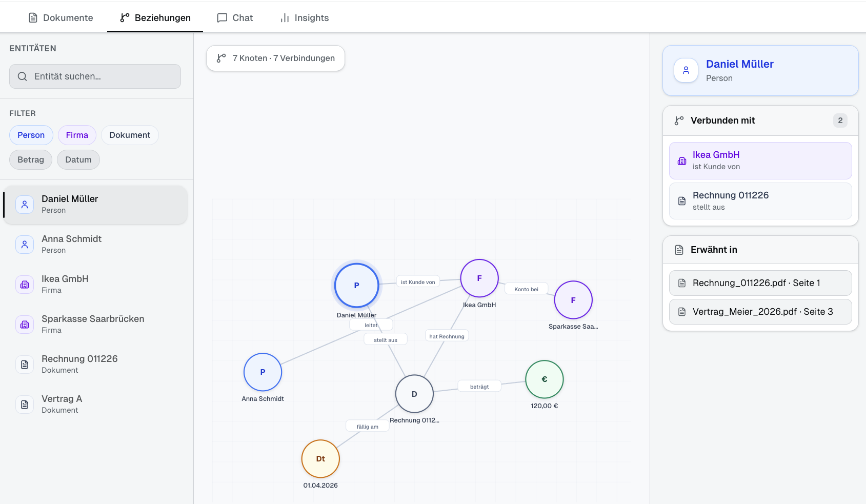The width and height of the screenshot is (866, 504).
Task: Toggle the Datum filter chip
Action: coord(78,160)
